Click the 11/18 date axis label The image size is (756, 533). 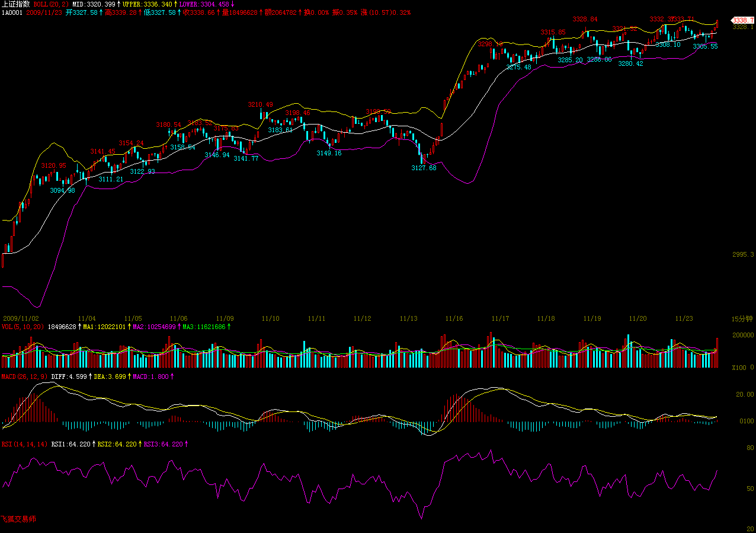[x=546, y=318]
